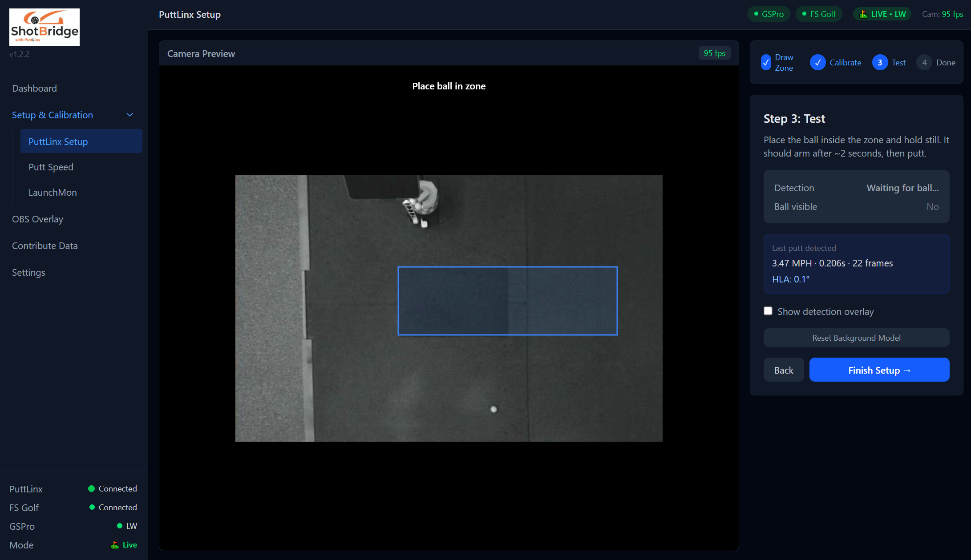971x560 pixels.
Task: Click the Draw Zone step label
Action: click(x=784, y=63)
